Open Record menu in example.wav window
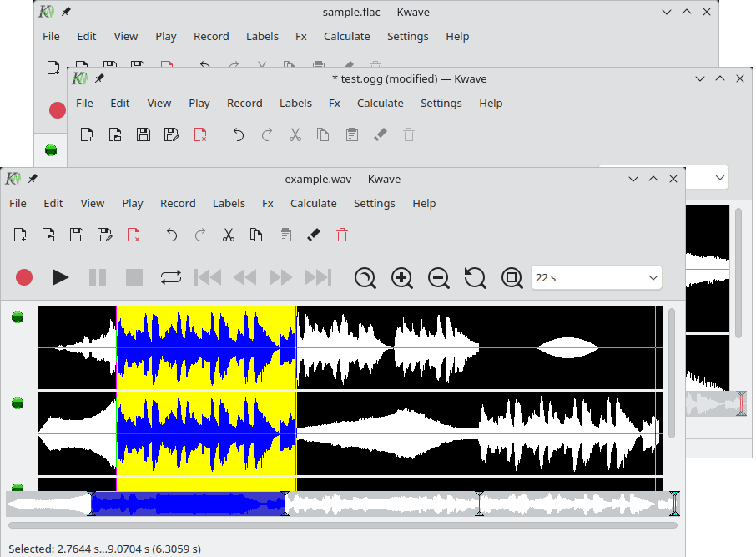Screen dimensions: 756x557 (178, 203)
